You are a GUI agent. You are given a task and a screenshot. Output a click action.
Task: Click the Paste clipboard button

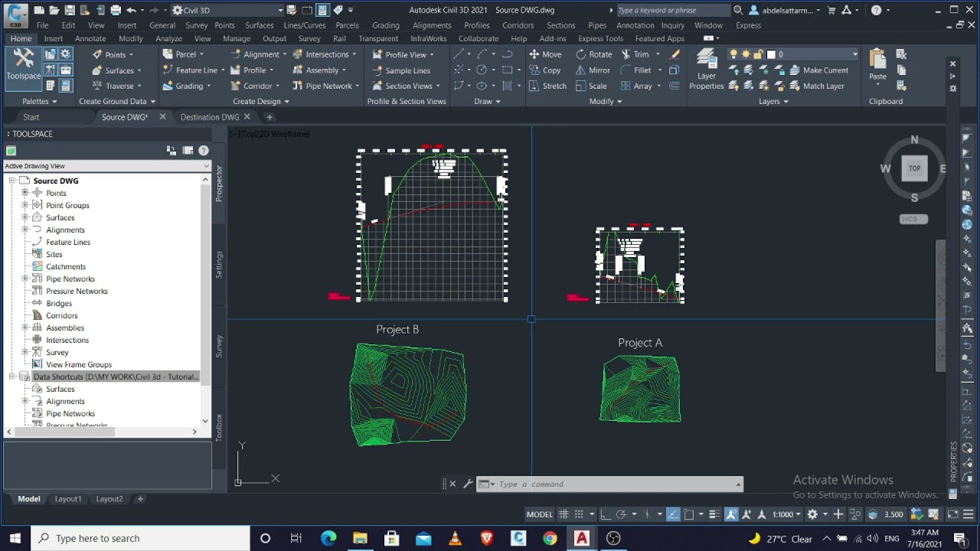point(877,65)
